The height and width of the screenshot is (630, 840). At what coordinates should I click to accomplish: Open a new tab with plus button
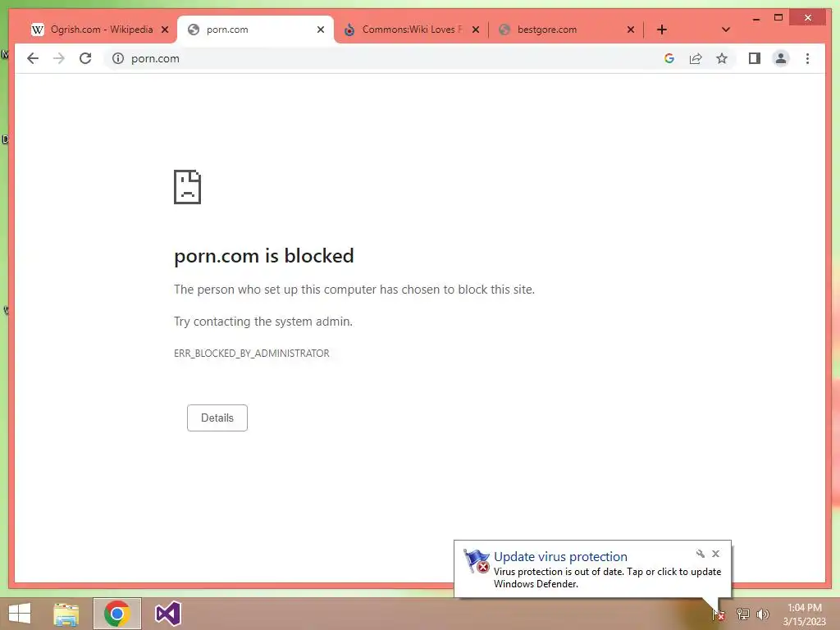(662, 30)
